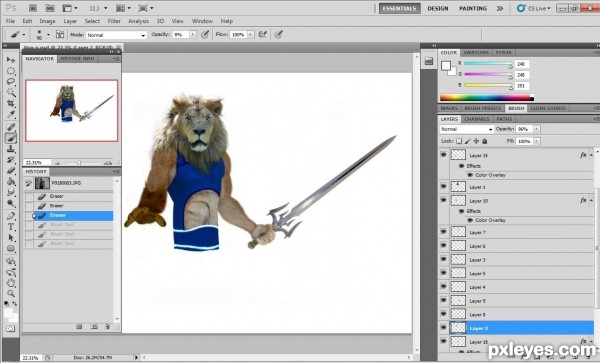The width and height of the screenshot is (600, 363).
Task: Select the Eraser tool in toolbox
Action: coord(11,171)
